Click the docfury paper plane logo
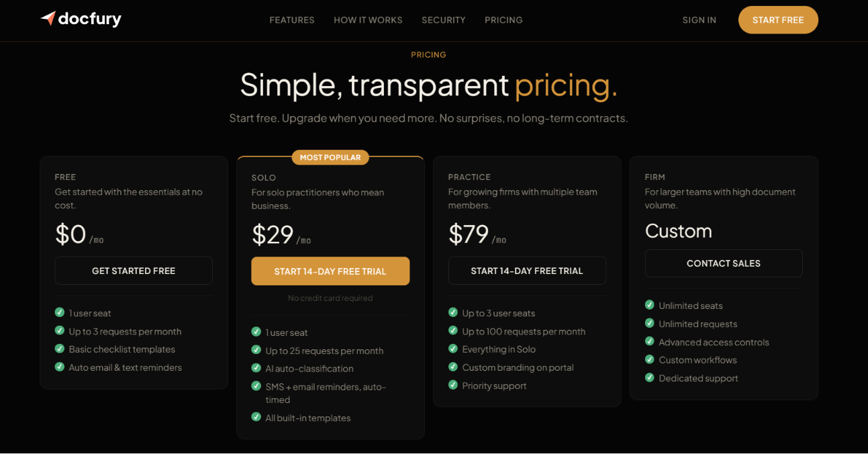This screenshot has width=868, height=454. [x=48, y=19]
